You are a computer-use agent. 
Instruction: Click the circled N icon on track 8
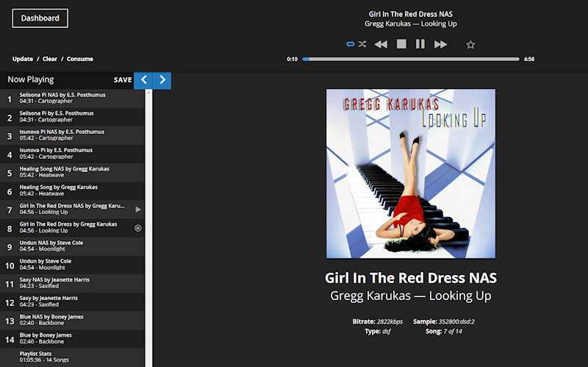pyautogui.click(x=138, y=228)
